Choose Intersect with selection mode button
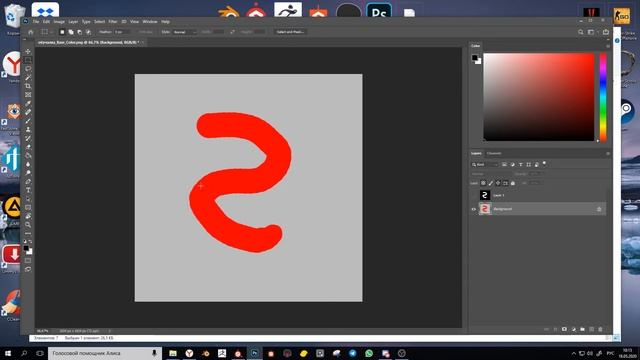Screen dimensions: 640x360 coord(89,32)
